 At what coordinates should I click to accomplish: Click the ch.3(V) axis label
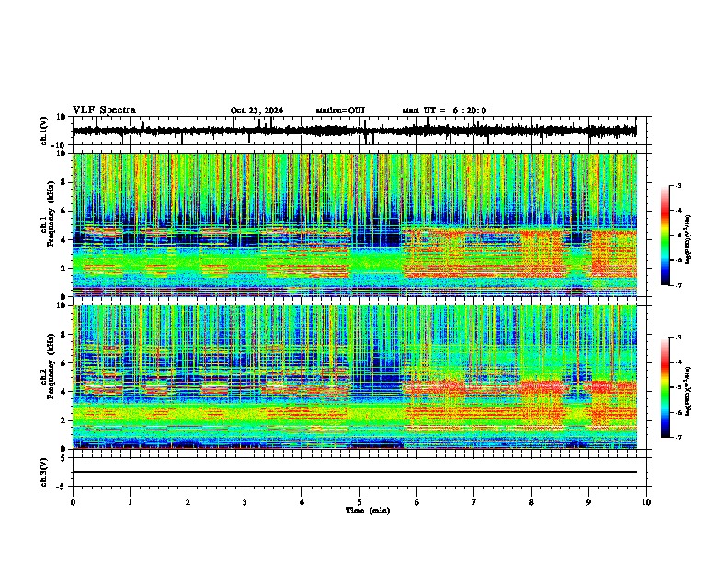coord(44,472)
